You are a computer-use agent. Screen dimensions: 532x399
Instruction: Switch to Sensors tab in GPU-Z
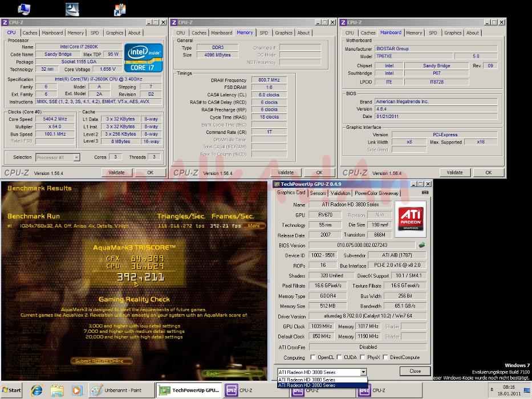coord(318,193)
